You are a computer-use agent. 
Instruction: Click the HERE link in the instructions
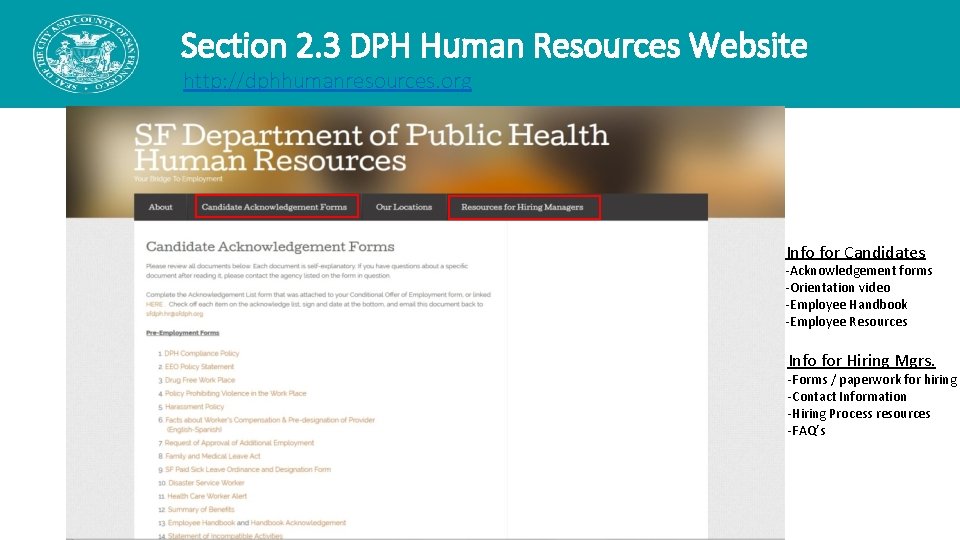[x=154, y=304]
